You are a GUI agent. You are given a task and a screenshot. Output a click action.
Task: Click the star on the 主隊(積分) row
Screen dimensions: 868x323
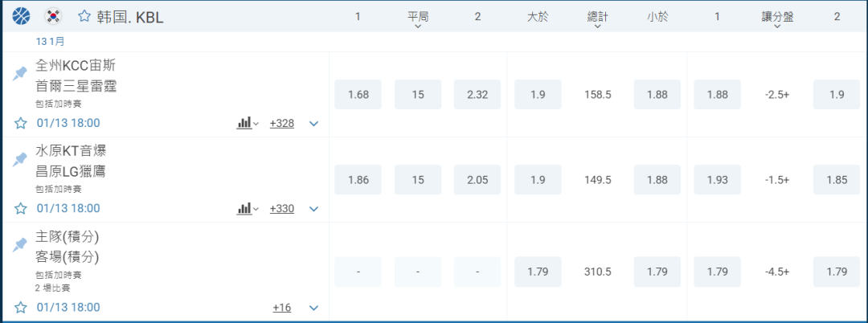coord(21,307)
